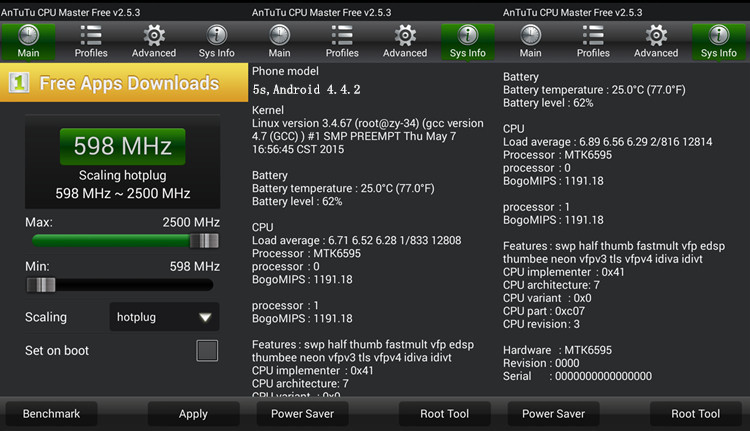Click the 'CPU revision : 3' line
The height and width of the screenshot is (431, 750).
(x=541, y=324)
